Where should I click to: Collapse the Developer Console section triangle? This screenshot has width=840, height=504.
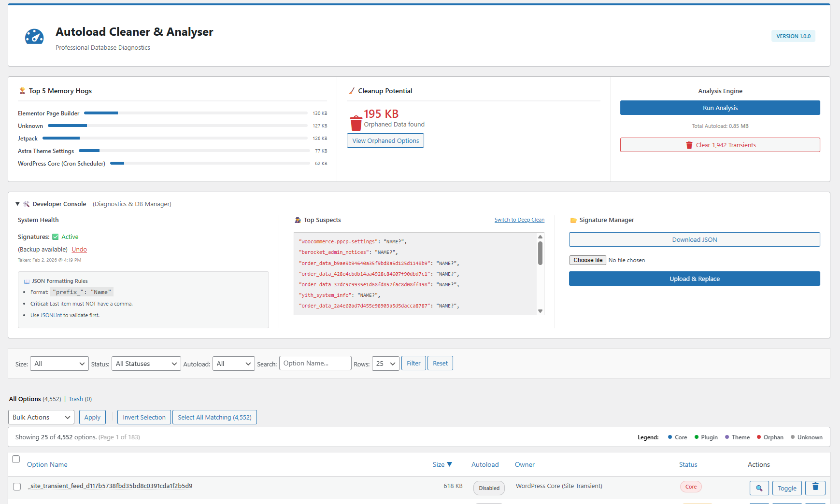coord(17,204)
